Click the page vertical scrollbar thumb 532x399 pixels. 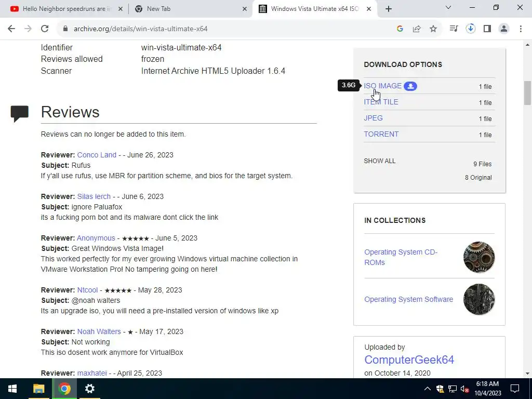[527, 93]
